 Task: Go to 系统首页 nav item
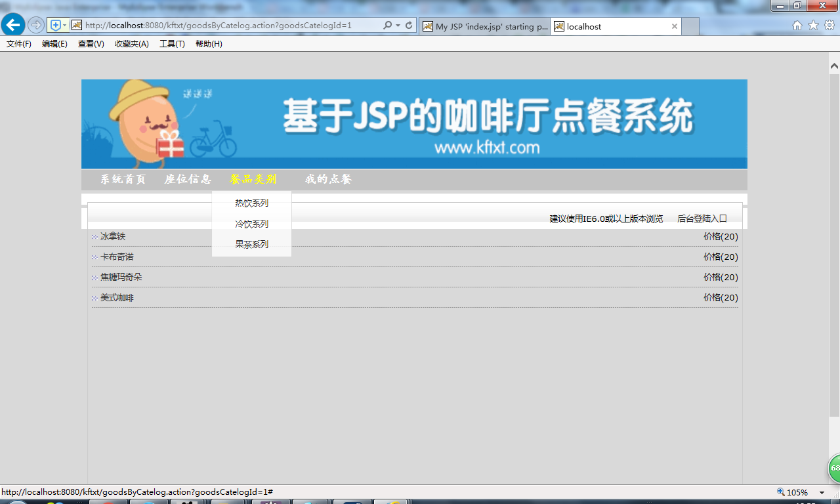click(x=123, y=179)
